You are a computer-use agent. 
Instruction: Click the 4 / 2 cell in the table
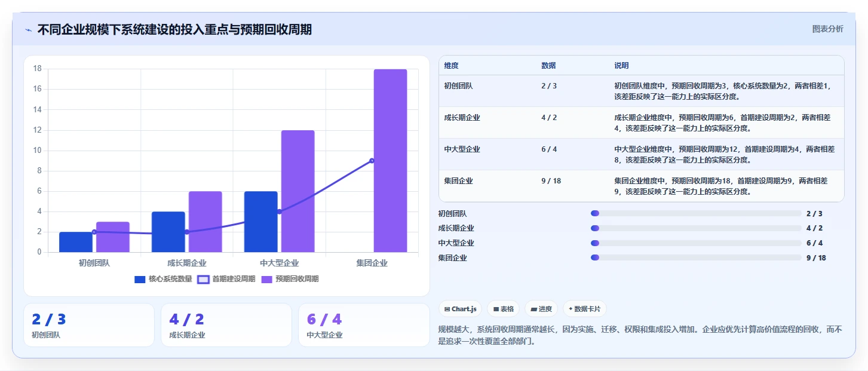(x=549, y=117)
